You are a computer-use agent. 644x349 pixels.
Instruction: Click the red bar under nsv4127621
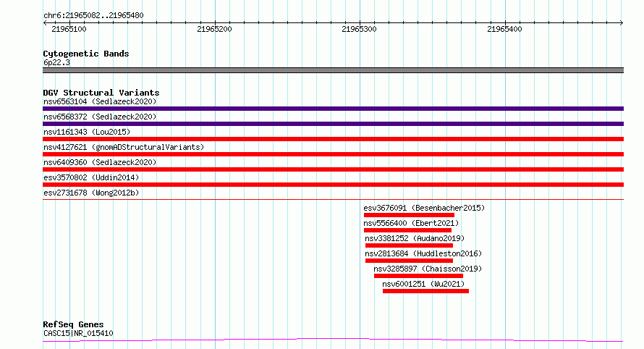tap(333, 154)
